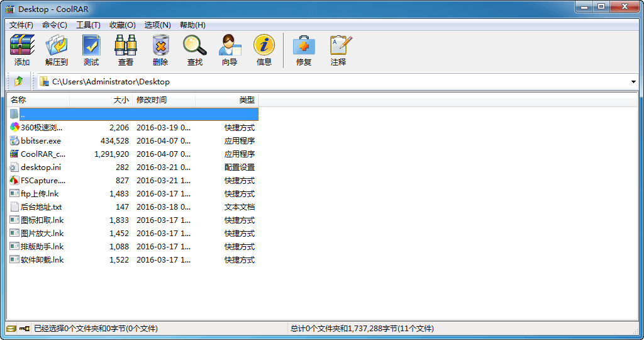Sort by 修改时间 column header
This screenshot has height=340, width=644.
pyautogui.click(x=164, y=100)
